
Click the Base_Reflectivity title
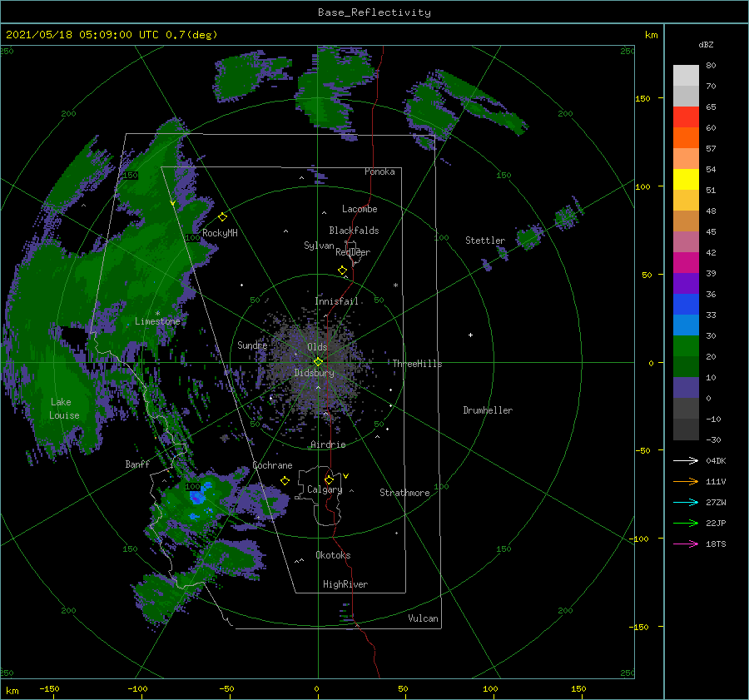(x=374, y=12)
